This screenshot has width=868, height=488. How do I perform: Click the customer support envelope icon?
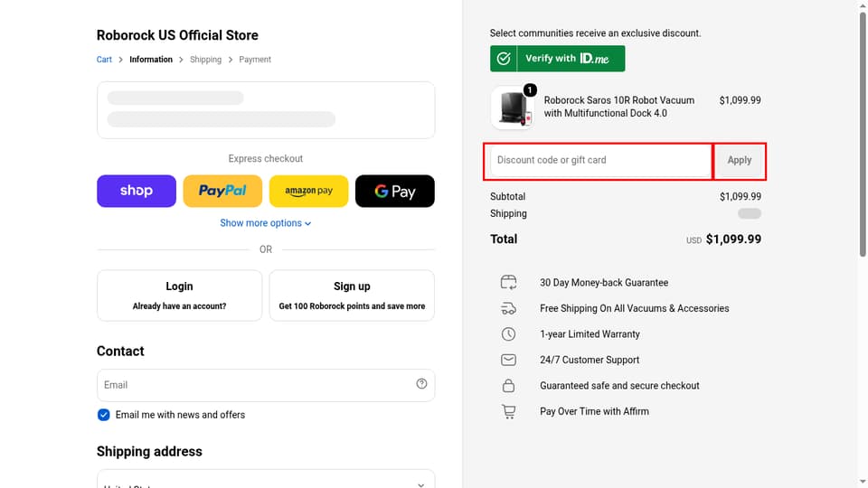508,361
